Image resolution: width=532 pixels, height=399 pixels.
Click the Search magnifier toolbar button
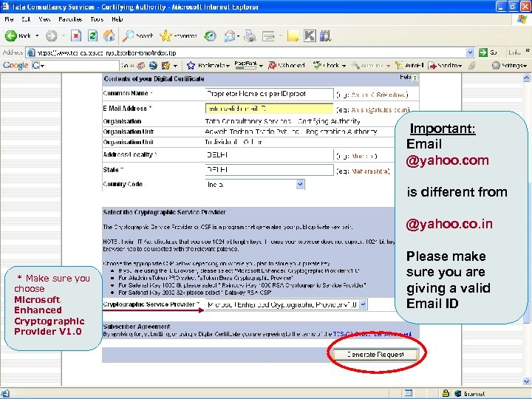(x=137, y=35)
